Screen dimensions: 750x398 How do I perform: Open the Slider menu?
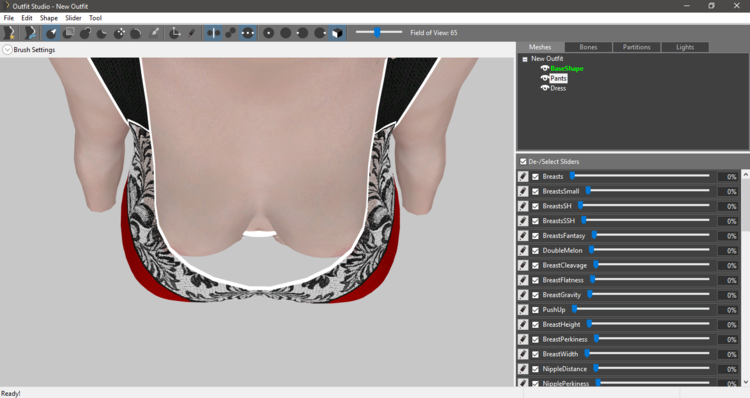73,18
